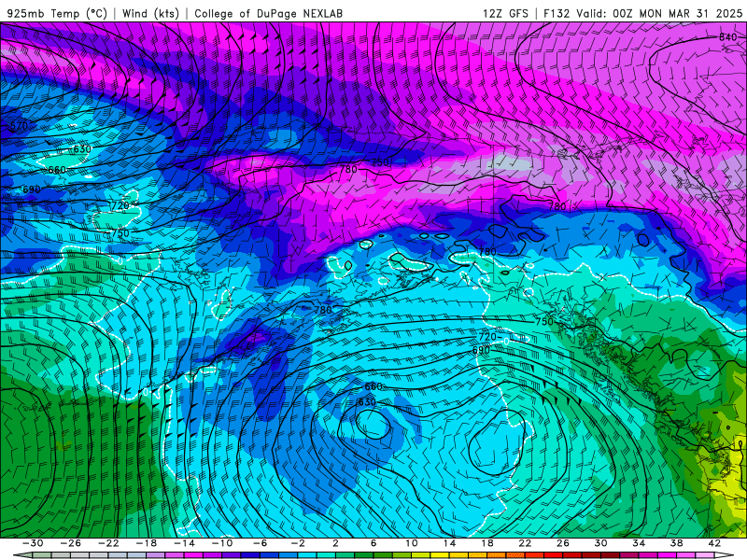Click the 14 temperature scale label
Image resolution: width=747 pixels, height=560 pixels.
449,543
